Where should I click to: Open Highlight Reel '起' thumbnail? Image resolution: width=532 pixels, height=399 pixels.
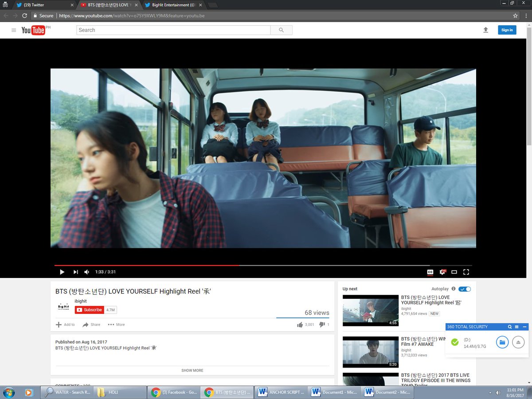371,310
